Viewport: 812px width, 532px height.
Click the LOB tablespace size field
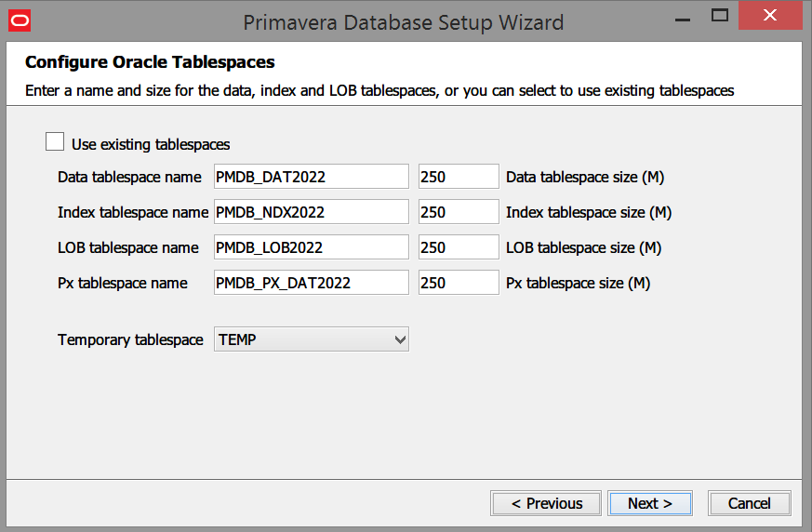coord(459,247)
